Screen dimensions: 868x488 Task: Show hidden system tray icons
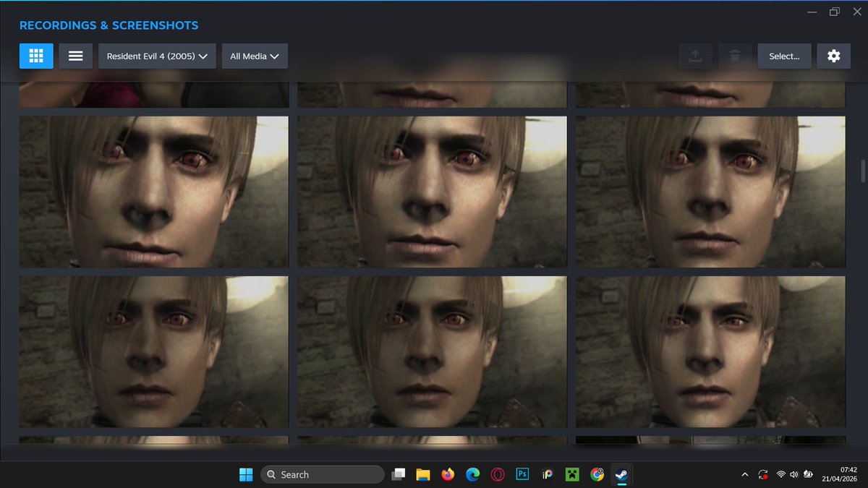click(x=745, y=474)
